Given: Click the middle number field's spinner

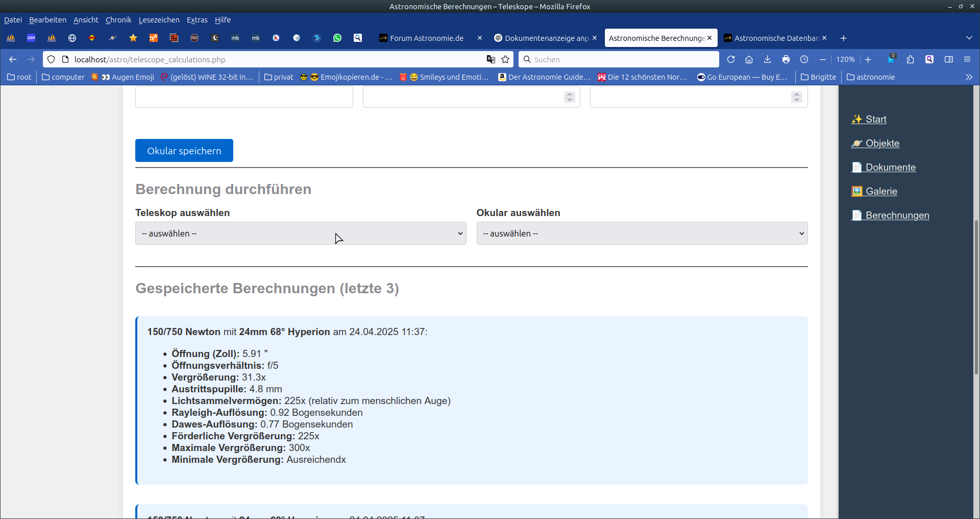Looking at the screenshot, I should coord(570,97).
